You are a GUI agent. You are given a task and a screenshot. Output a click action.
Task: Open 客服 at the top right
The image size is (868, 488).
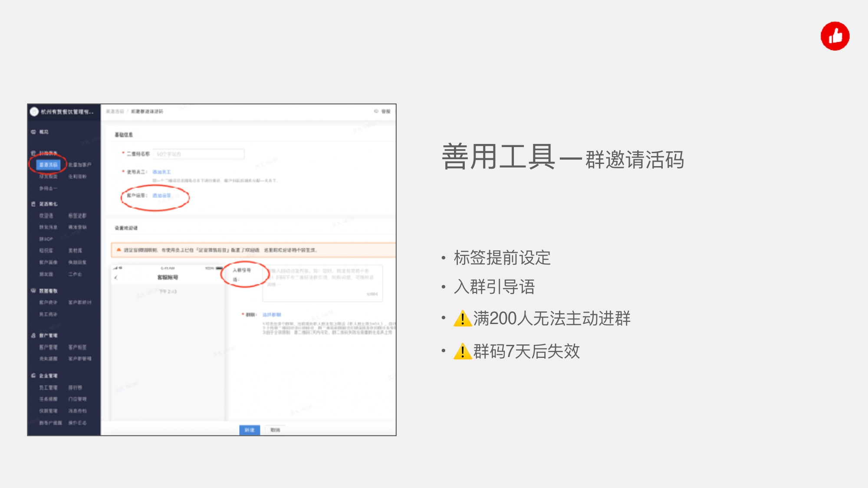point(382,111)
